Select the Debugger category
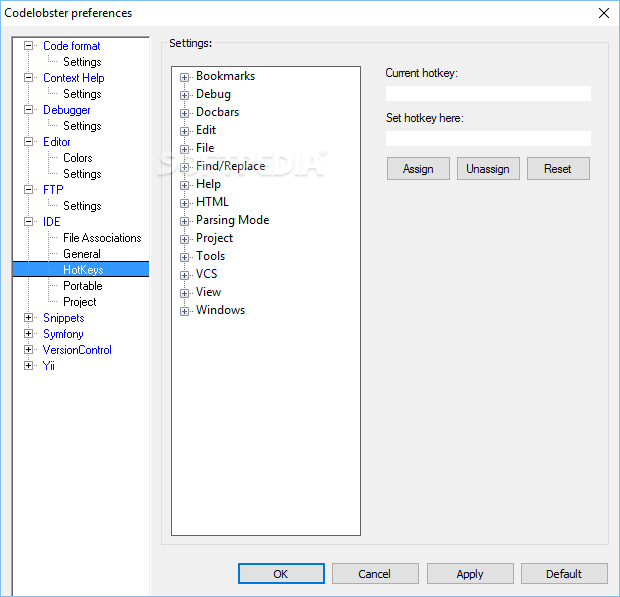Screen dimensions: 620x597 click(66, 110)
